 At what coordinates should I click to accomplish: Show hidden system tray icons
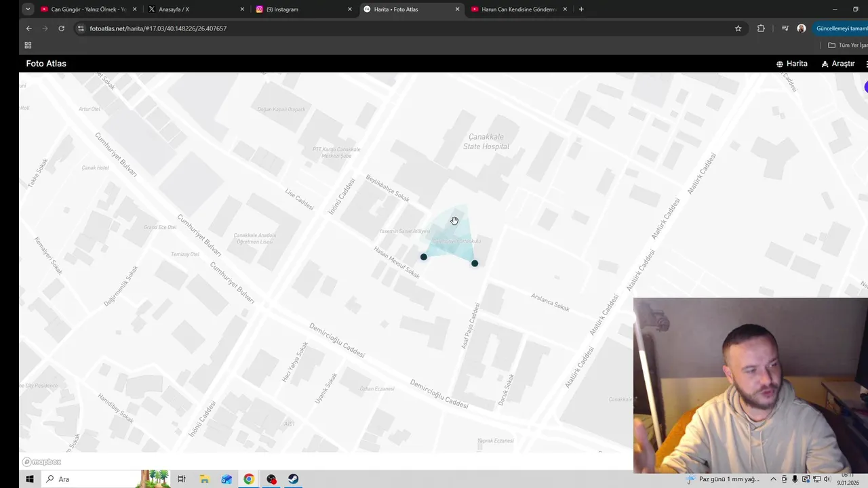pos(773,479)
